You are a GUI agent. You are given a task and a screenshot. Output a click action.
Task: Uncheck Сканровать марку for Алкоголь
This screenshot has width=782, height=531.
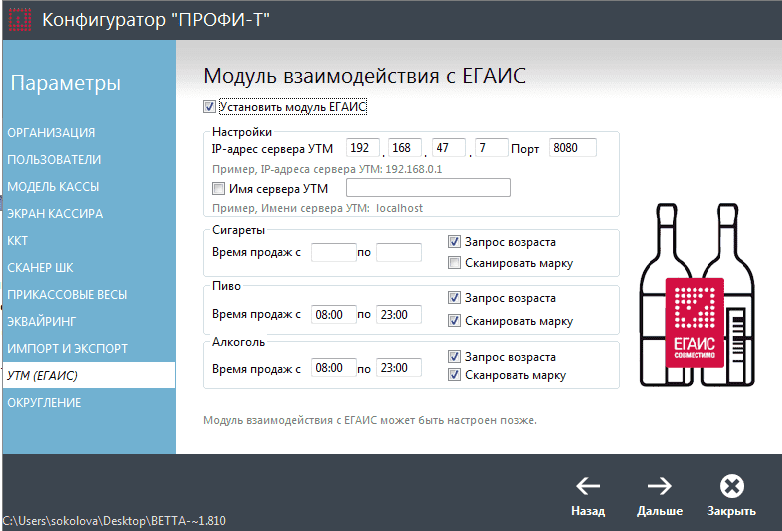pos(454,374)
